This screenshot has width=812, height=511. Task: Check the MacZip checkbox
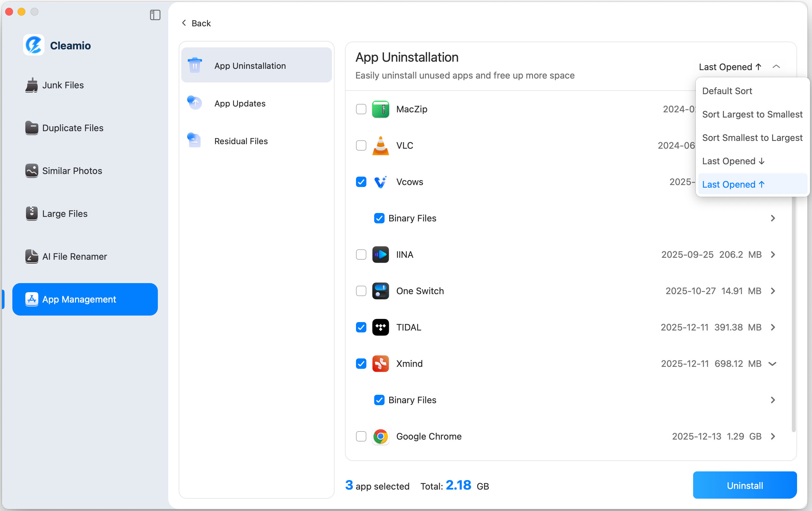361,109
